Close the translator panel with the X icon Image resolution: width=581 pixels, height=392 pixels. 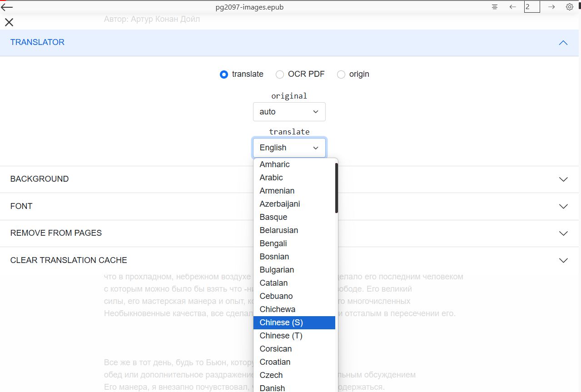(x=9, y=22)
